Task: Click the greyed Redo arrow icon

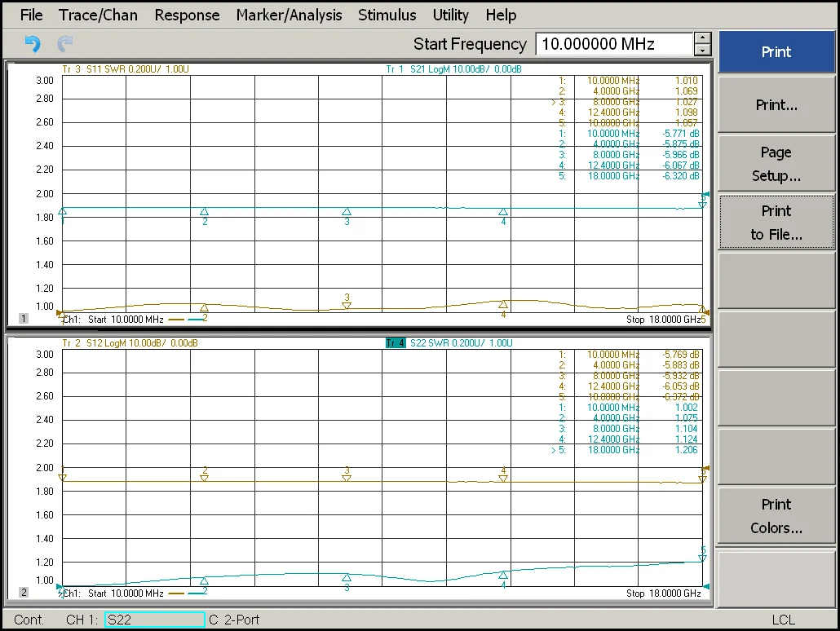Action: [x=64, y=43]
